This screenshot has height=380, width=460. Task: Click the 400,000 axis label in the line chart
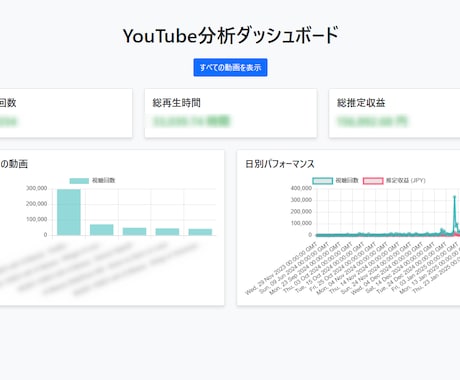point(301,188)
